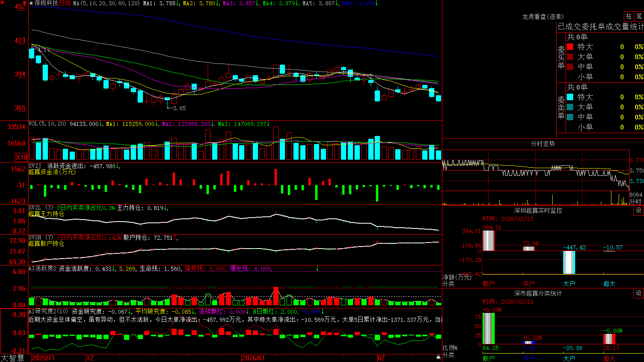
Task: Click the AI研究度2(10) indicator label
Action: [48, 311]
